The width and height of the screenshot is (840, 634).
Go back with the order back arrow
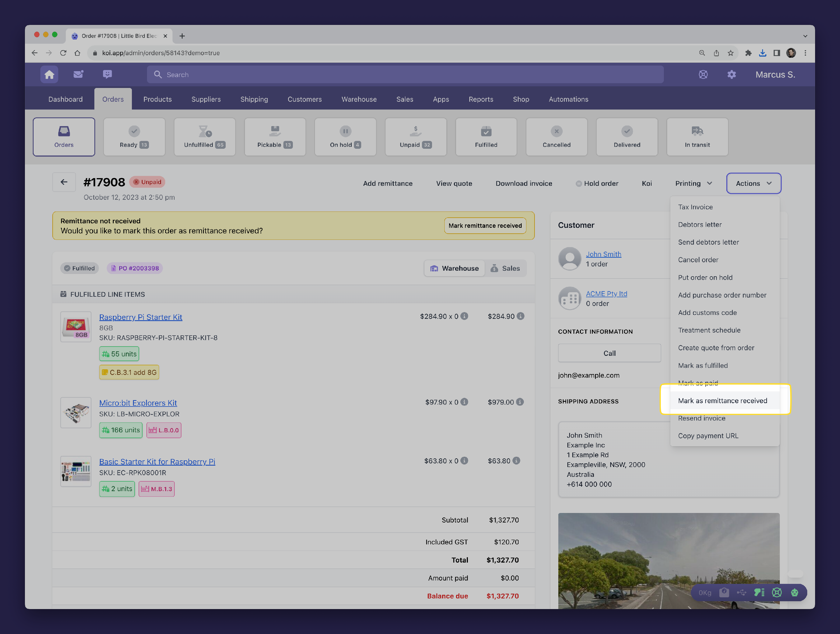click(x=64, y=182)
